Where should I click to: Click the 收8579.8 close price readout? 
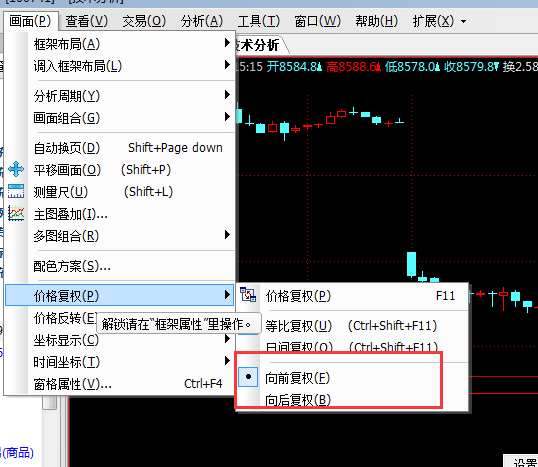pyautogui.click(x=471, y=66)
